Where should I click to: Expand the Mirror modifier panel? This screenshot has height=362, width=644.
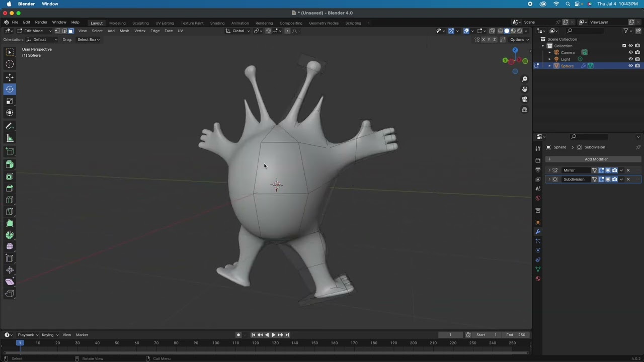point(549,170)
